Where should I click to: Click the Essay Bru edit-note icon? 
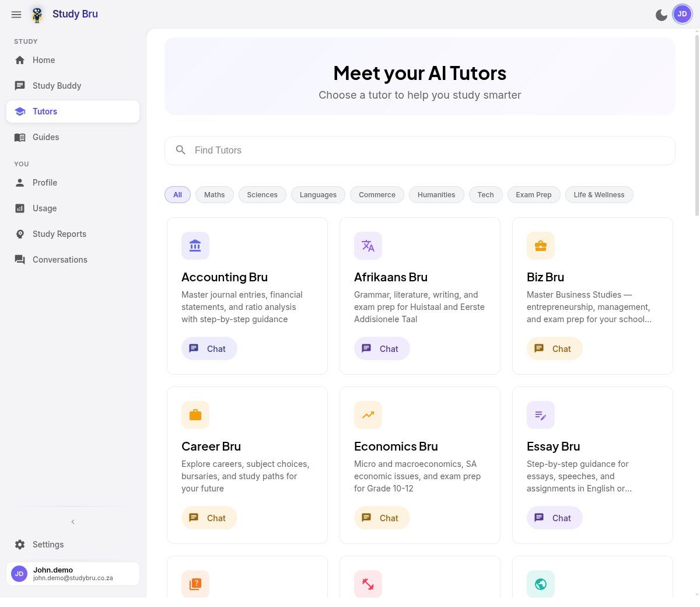click(541, 415)
